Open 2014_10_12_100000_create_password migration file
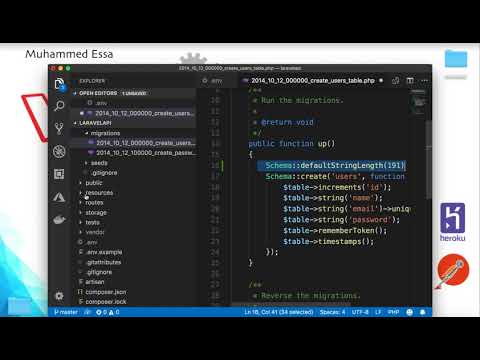The height and width of the screenshot is (360, 480). coord(133,153)
